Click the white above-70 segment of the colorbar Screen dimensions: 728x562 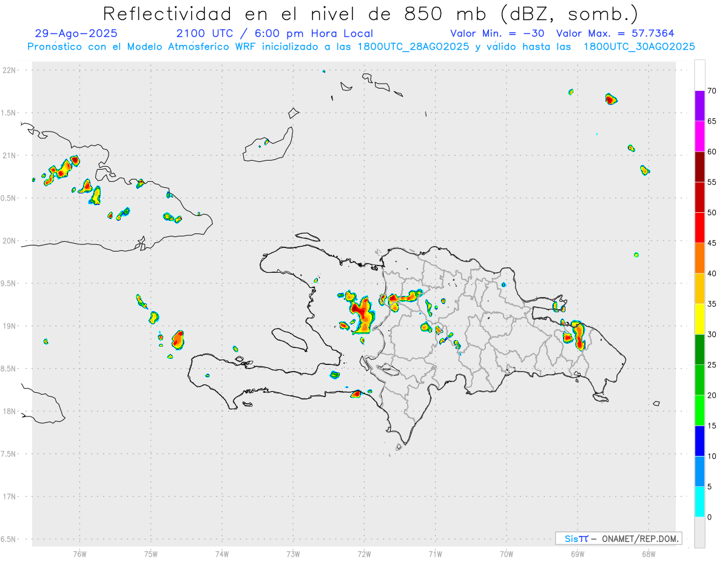699,75
